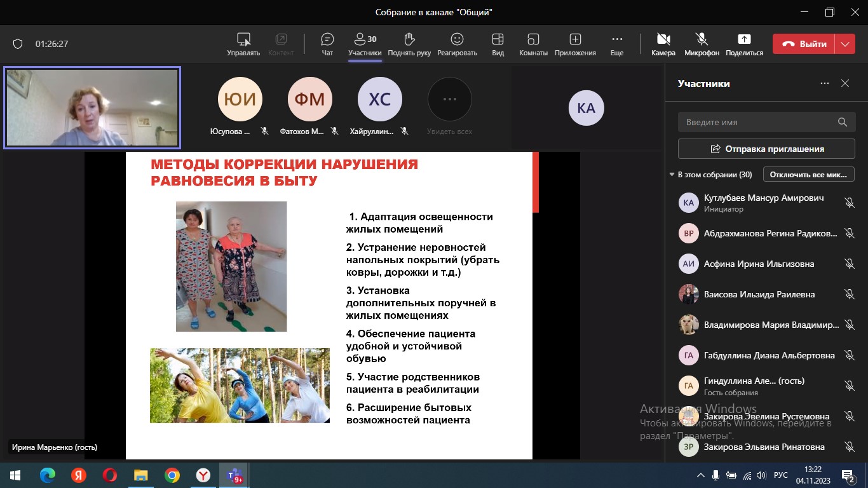Open the Chat panel icon
This screenshot has width=868, height=488.
327,39
